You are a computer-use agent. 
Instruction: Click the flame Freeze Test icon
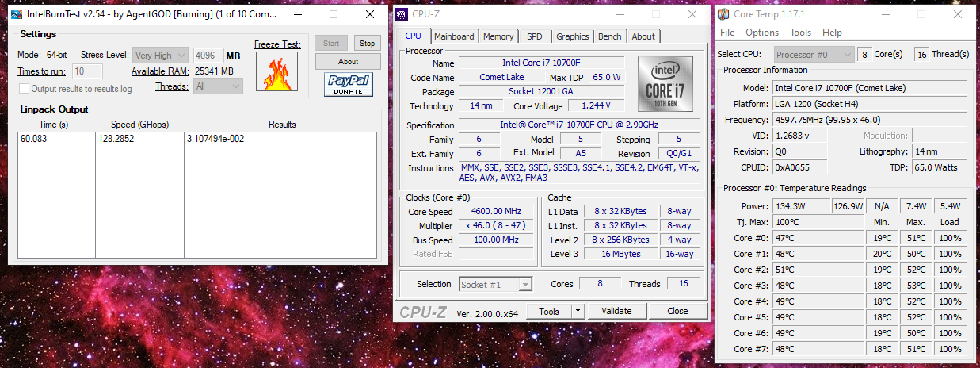pyautogui.click(x=276, y=71)
